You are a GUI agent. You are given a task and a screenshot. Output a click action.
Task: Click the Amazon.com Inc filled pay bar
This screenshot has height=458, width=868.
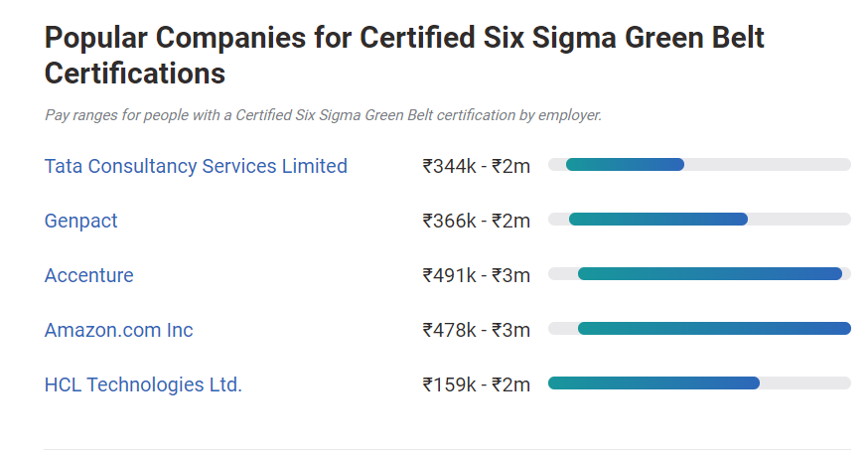pyautogui.click(x=714, y=328)
